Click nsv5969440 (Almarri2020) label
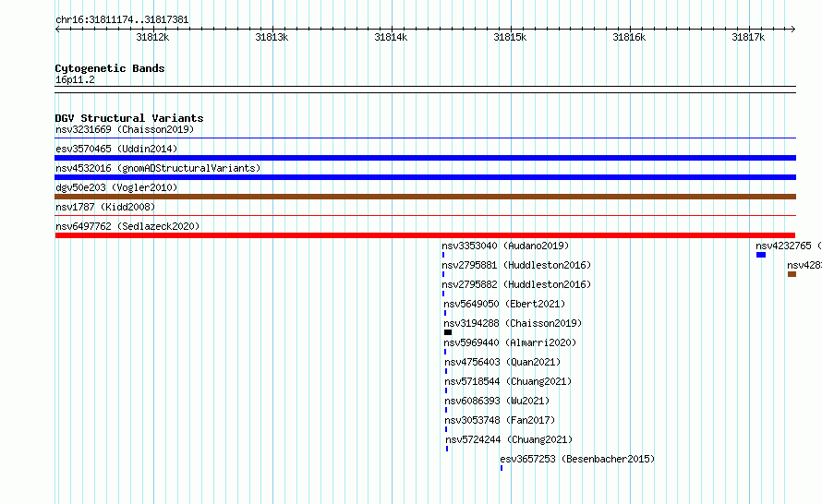This screenshot has height=504, width=822. (510, 342)
